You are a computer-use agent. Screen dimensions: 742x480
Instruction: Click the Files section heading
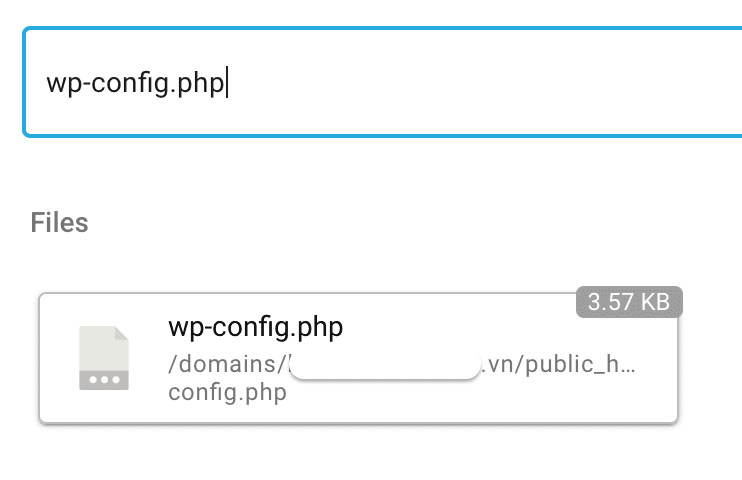point(60,222)
